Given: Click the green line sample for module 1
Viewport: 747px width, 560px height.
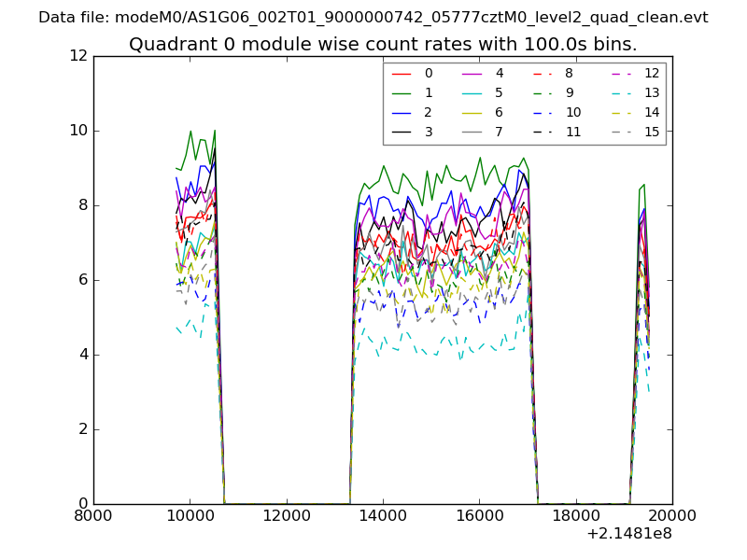Looking at the screenshot, I should (402, 93).
